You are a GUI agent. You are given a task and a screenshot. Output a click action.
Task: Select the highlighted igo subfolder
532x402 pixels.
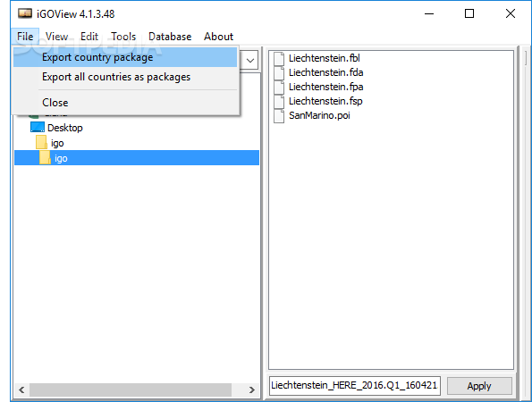coord(137,158)
